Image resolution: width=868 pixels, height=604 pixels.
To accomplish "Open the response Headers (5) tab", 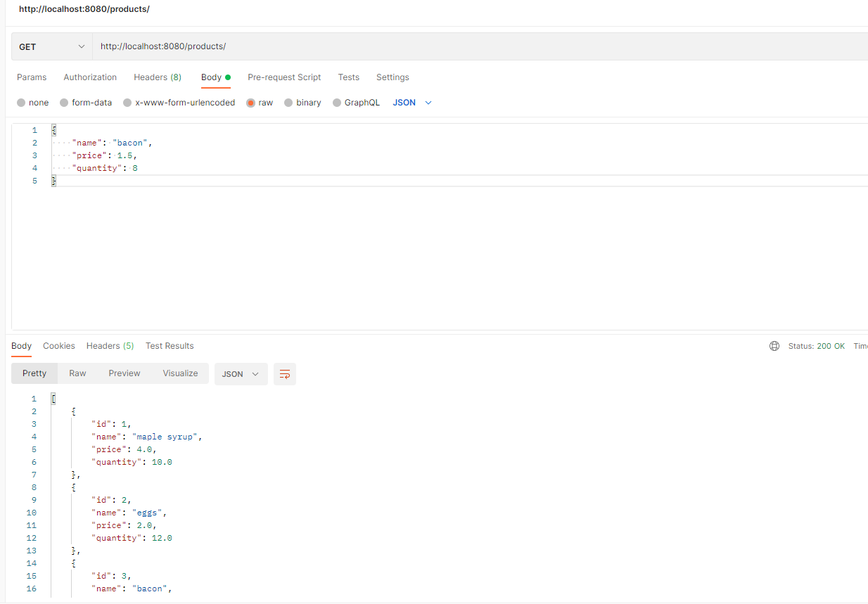I will [x=110, y=346].
